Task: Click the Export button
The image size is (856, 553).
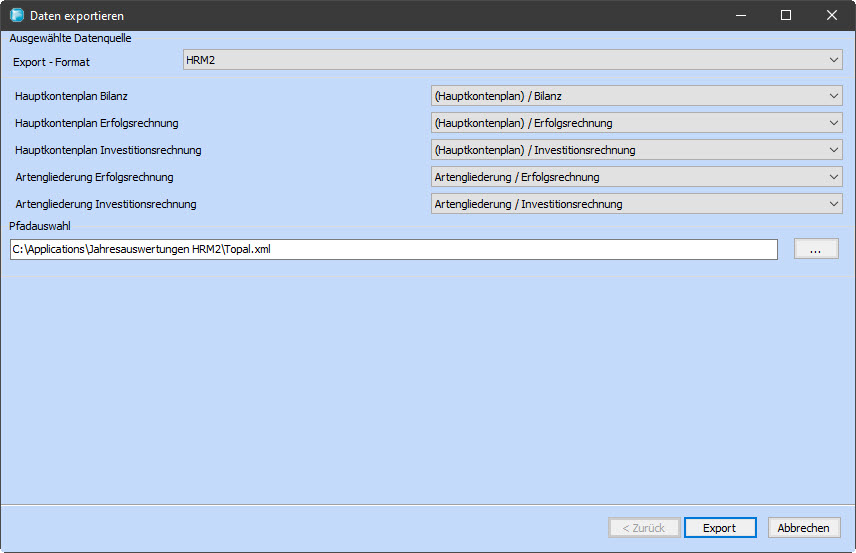Action: pyautogui.click(x=719, y=528)
